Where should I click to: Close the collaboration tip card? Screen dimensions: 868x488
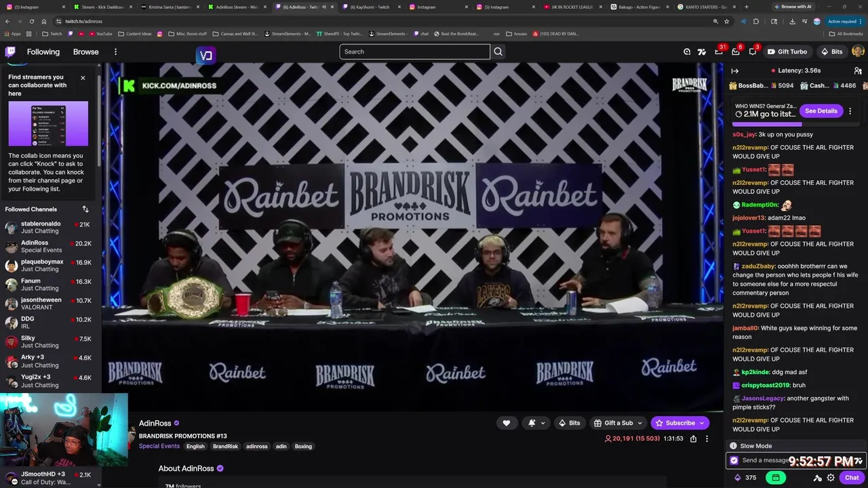83,77
